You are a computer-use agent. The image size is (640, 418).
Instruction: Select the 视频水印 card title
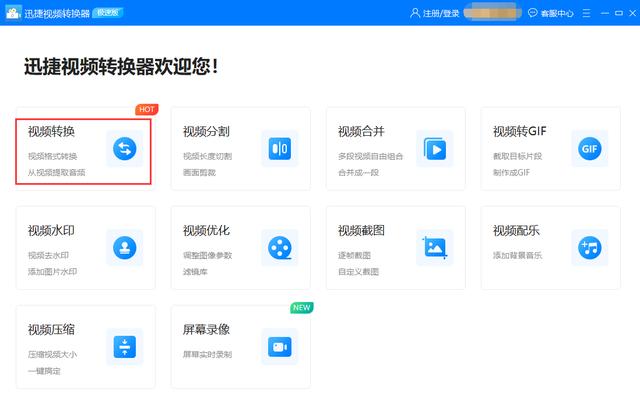(51, 231)
